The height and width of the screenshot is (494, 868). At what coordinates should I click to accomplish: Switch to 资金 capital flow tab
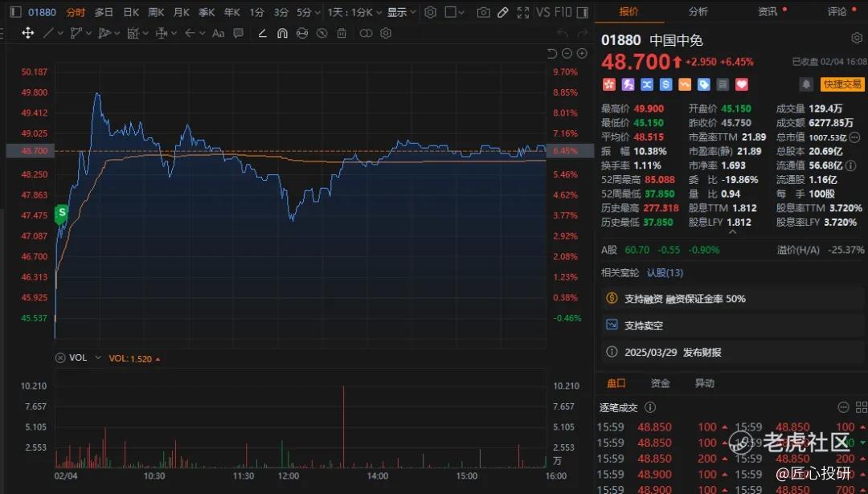(x=661, y=383)
